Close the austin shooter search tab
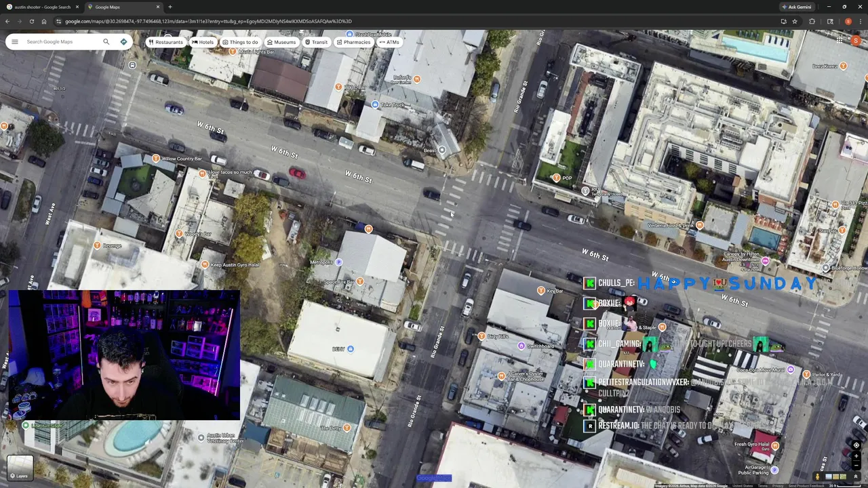The height and width of the screenshot is (488, 868). click(77, 7)
